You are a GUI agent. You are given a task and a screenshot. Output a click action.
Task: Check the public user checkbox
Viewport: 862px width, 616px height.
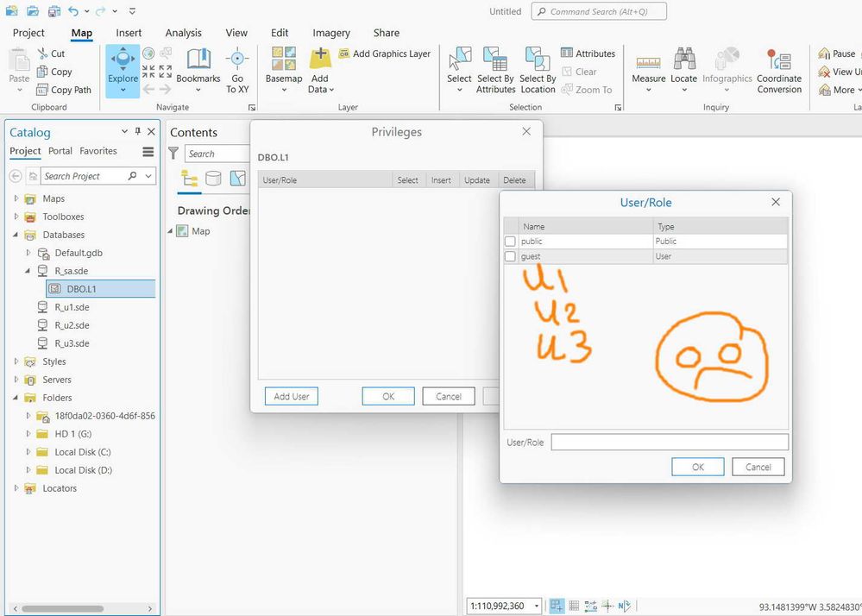tap(510, 242)
